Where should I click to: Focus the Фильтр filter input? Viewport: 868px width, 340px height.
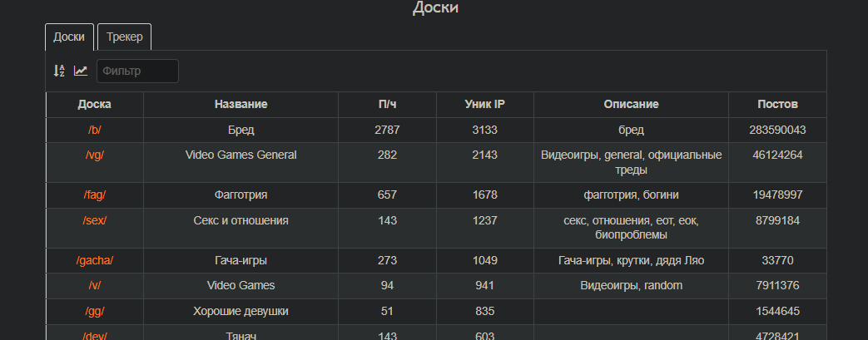pyautogui.click(x=137, y=71)
